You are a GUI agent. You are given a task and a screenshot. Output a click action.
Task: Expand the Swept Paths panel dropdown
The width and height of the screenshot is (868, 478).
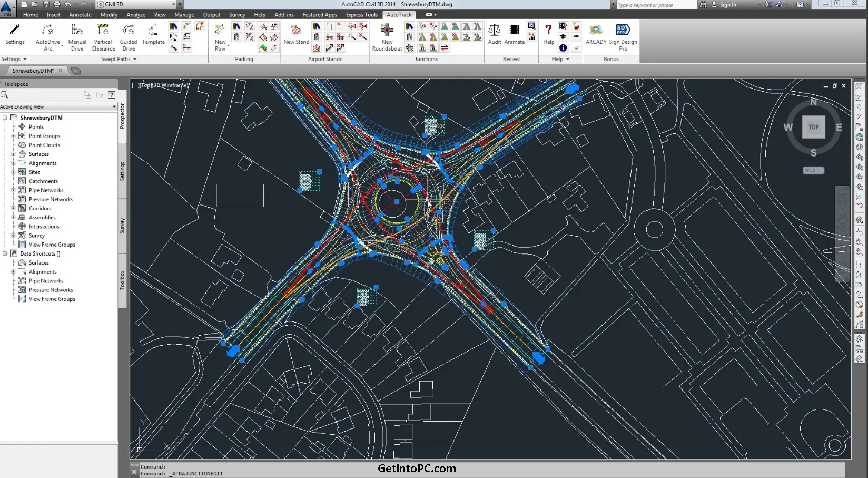(x=135, y=59)
